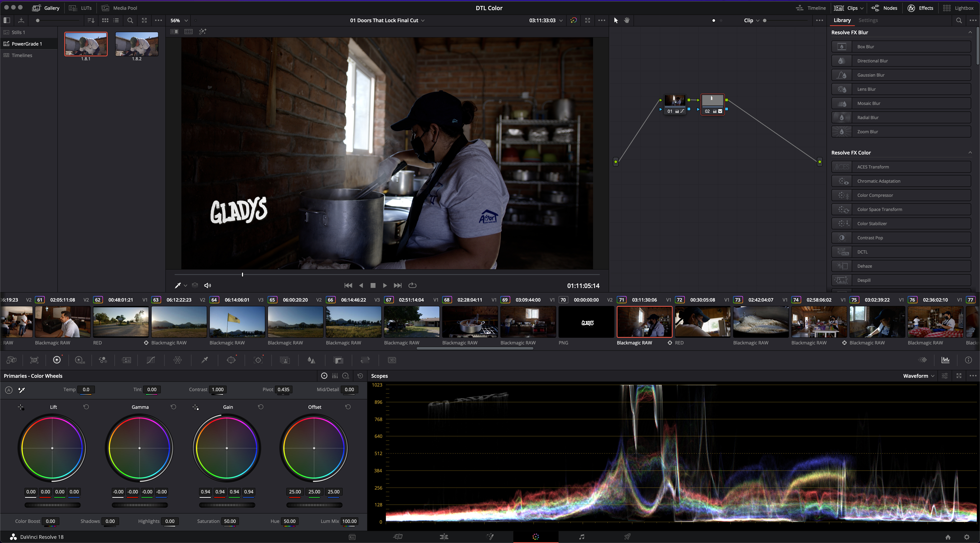
Task: Select node 02 in the node graph
Action: point(713,104)
